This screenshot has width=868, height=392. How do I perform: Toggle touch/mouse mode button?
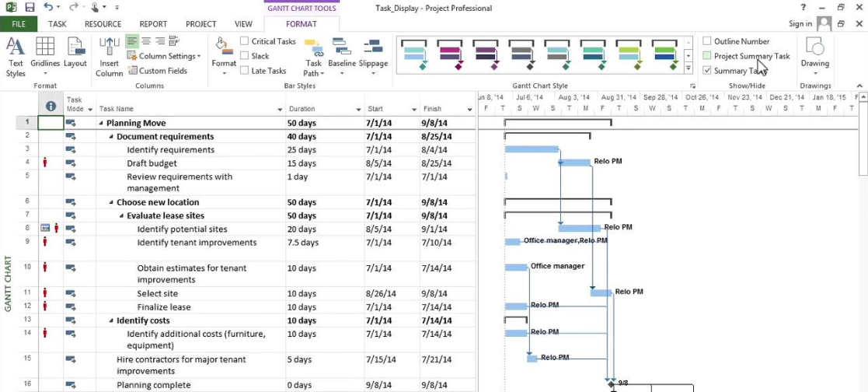point(96,8)
